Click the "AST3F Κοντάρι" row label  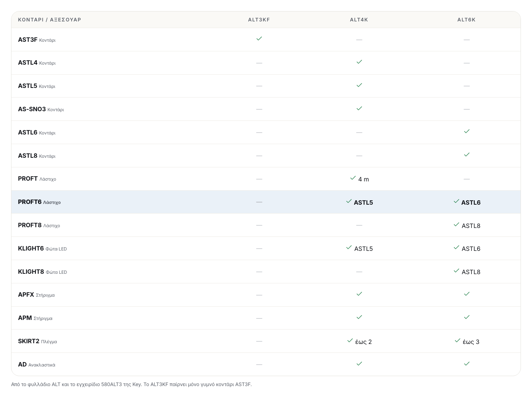[x=37, y=40]
